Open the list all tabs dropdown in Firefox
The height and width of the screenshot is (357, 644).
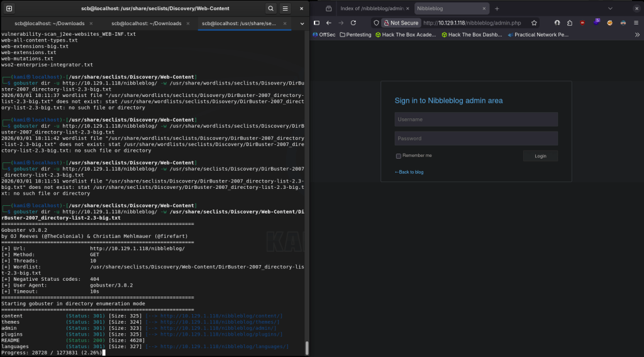click(x=609, y=8)
